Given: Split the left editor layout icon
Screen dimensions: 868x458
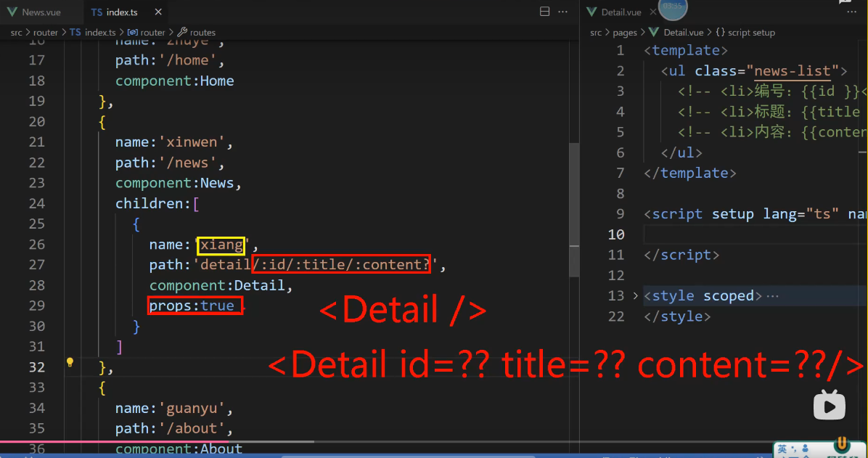Looking at the screenshot, I should (545, 12).
